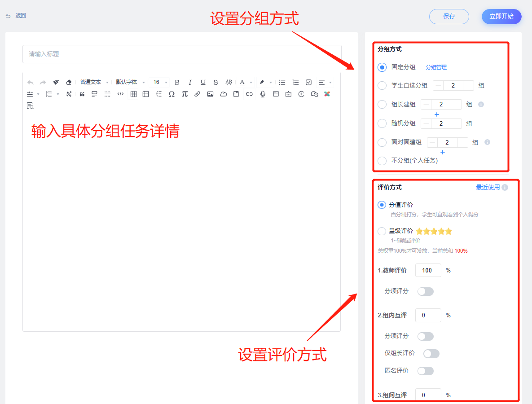Screen dimensions: 532x404
Task: Record audio with microphone icon
Action: coord(263,94)
